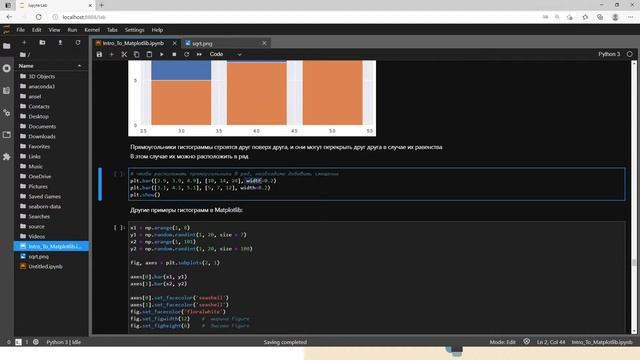Cut selected cell with scissors icon

(x=124, y=54)
